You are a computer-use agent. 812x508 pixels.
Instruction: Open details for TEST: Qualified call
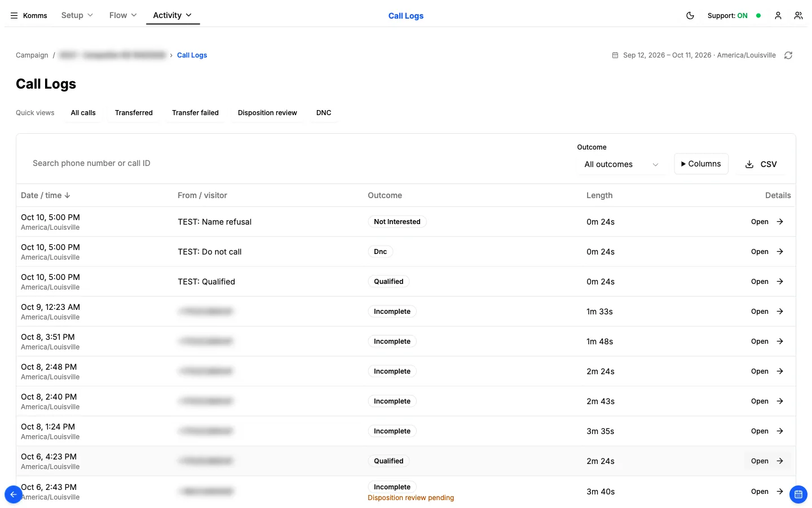[x=767, y=282]
